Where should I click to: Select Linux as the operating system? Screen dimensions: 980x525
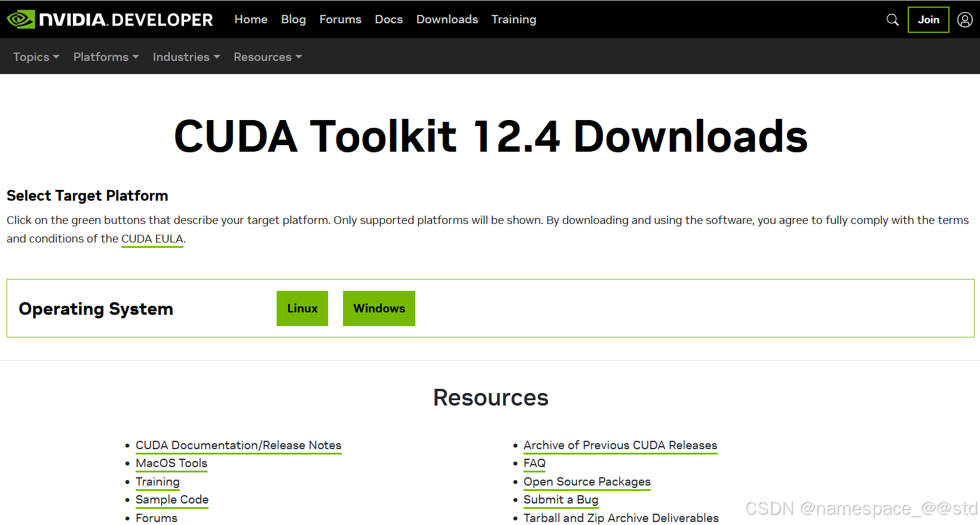302,308
